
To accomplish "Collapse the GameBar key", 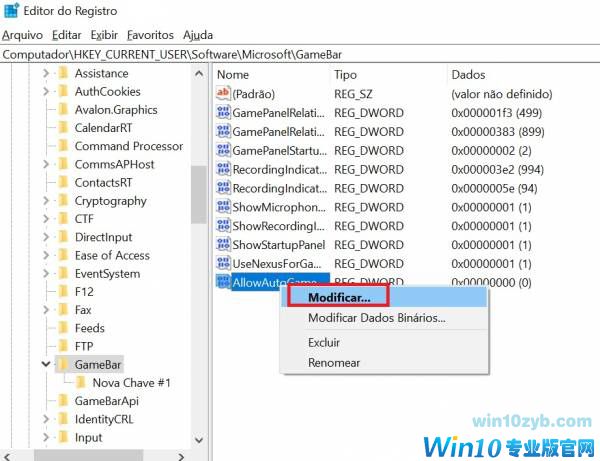I will coord(46,364).
